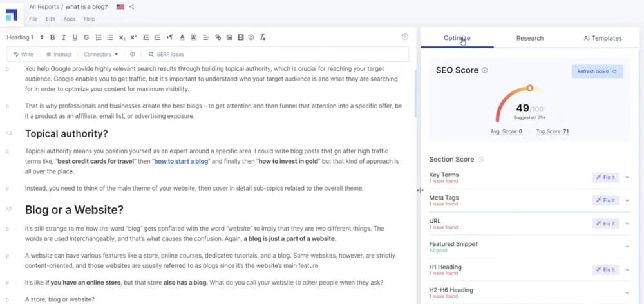Click Fix It for Meta Tags

click(x=605, y=200)
